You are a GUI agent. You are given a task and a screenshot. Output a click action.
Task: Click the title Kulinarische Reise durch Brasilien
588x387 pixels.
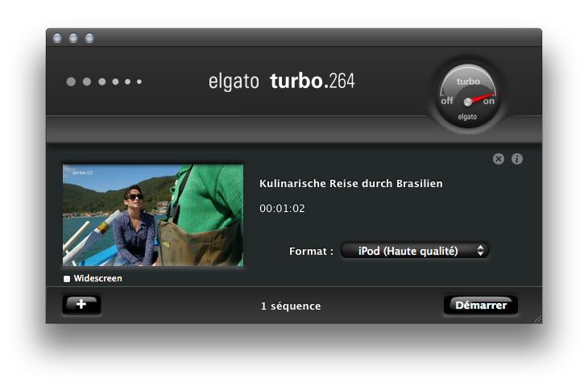click(351, 184)
